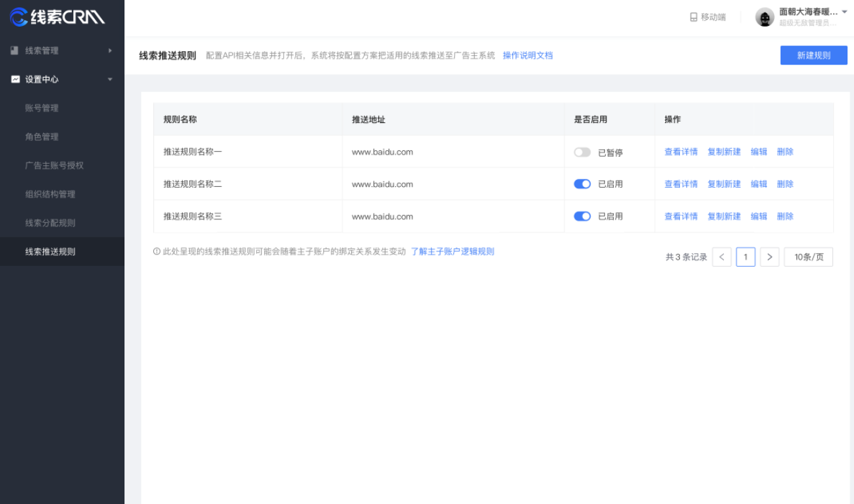854x504 pixels.
Task: Click the user avatar in top bar
Action: 764,16
